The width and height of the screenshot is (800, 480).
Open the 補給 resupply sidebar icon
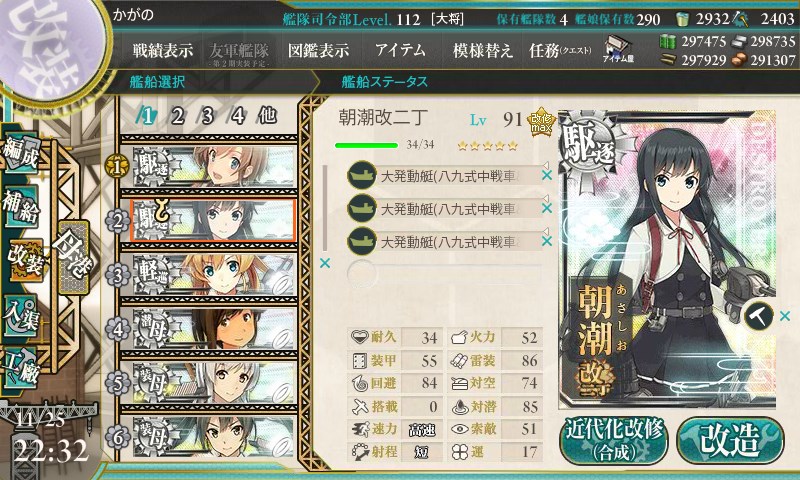pyautogui.click(x=20, y=206)
